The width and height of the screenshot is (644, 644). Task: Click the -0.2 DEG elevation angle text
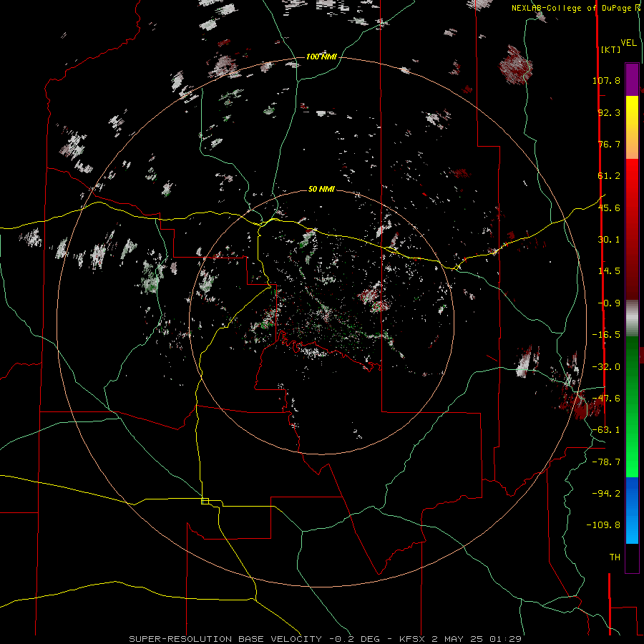click(355, 639)
